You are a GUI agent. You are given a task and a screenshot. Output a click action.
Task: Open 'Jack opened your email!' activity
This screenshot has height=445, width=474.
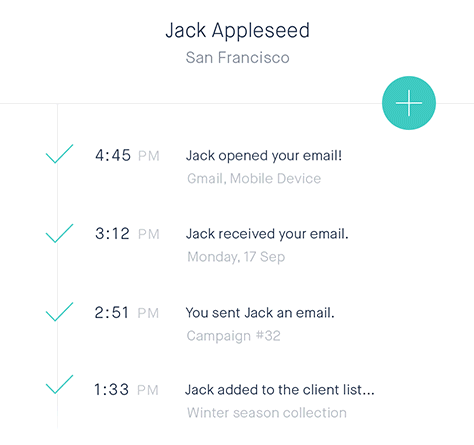[x=264, y=156]
